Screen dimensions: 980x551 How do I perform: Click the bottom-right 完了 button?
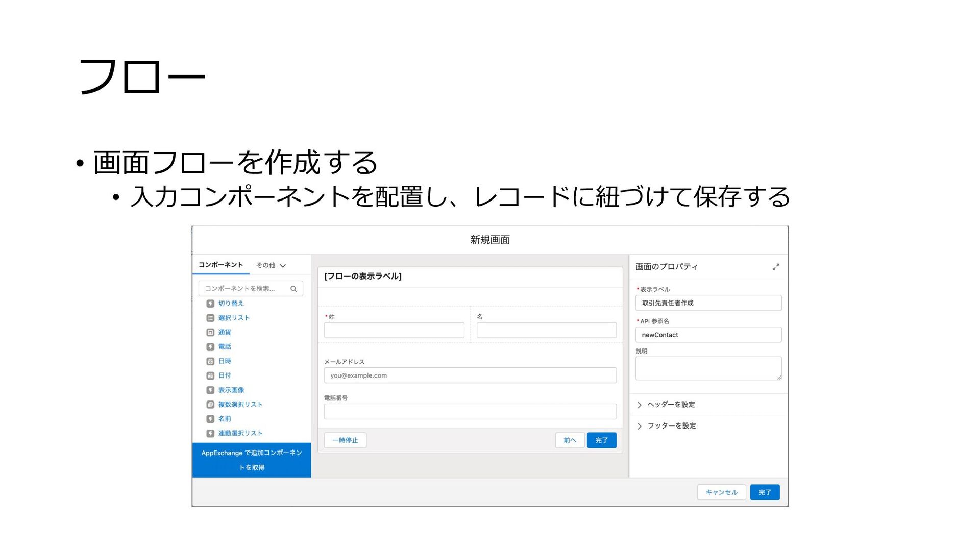point(765,492)
